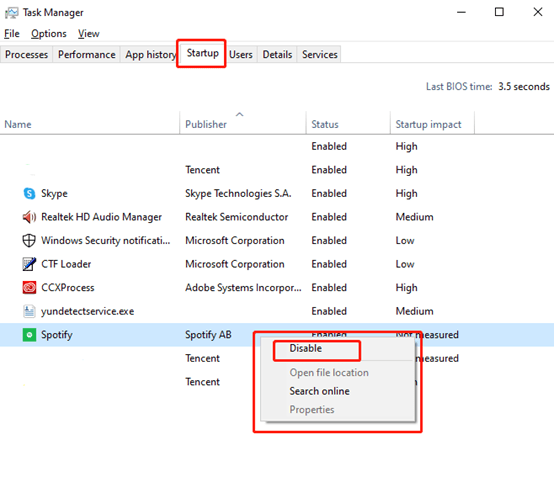Select the Startup tab
The image size is (554, 493).
tap(202, 53)
